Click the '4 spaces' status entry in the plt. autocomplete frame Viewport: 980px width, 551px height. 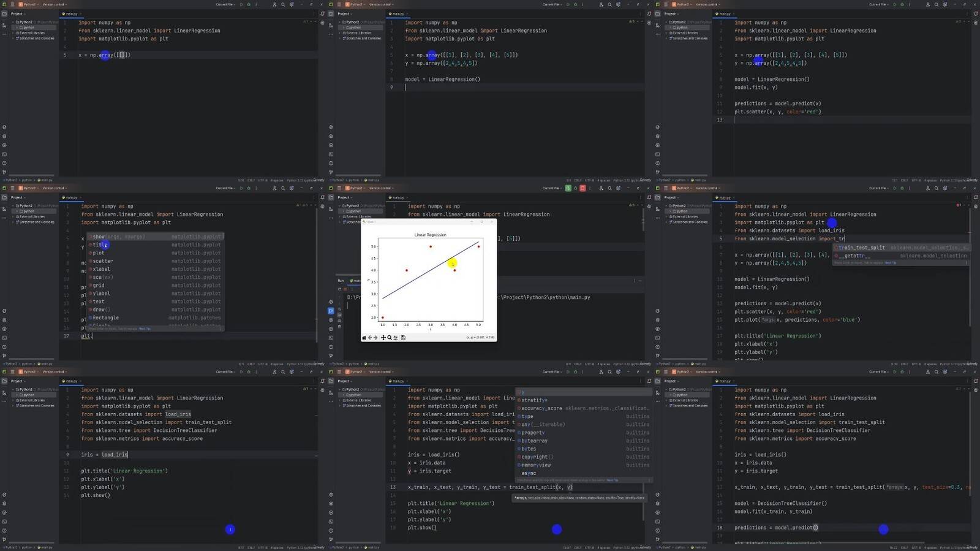[x=277, y=363]
